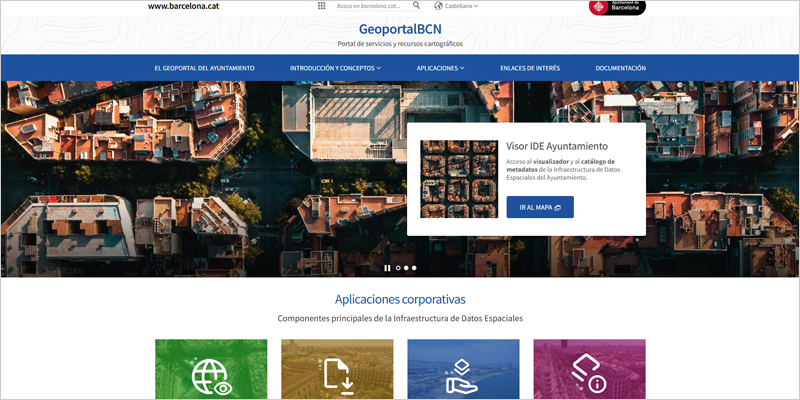800x400 pixels.
Task: Expand the Castellano language dropdown
Action: point(461,6)
